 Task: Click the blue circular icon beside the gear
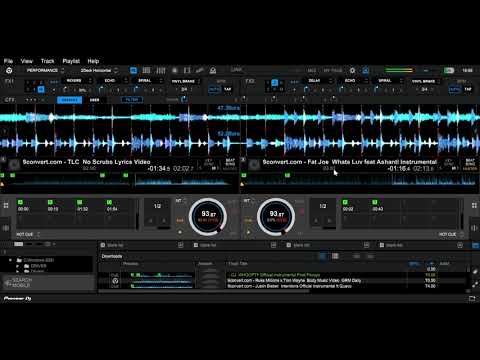click(x=366, y=70)
